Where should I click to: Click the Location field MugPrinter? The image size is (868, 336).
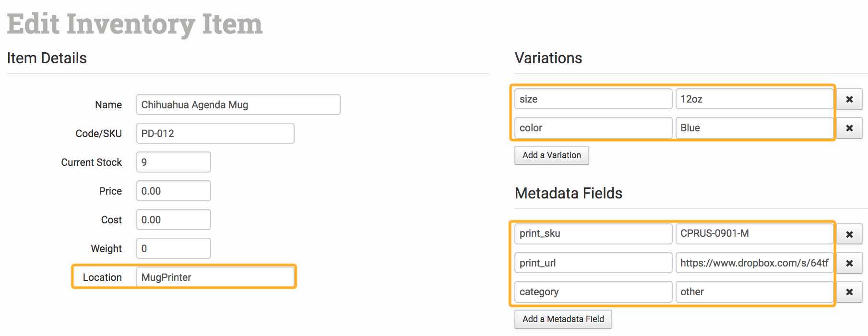(x=215, y=277)
